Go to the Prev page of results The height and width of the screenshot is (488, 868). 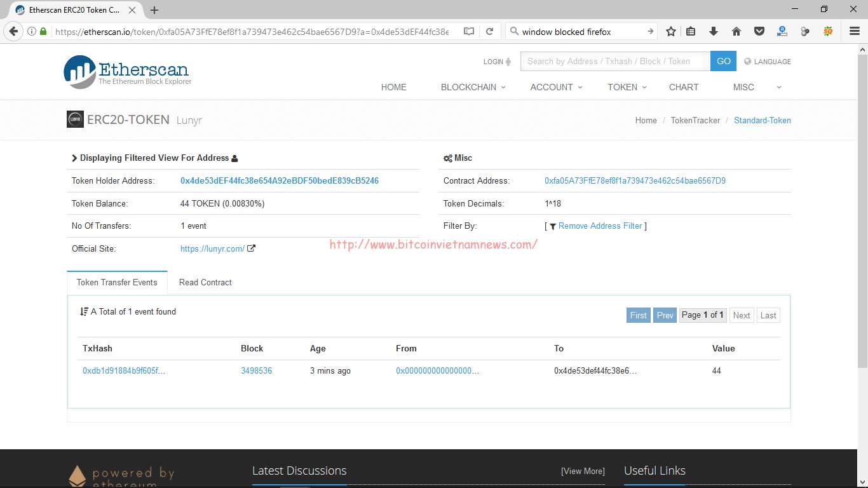coord(665,315)
